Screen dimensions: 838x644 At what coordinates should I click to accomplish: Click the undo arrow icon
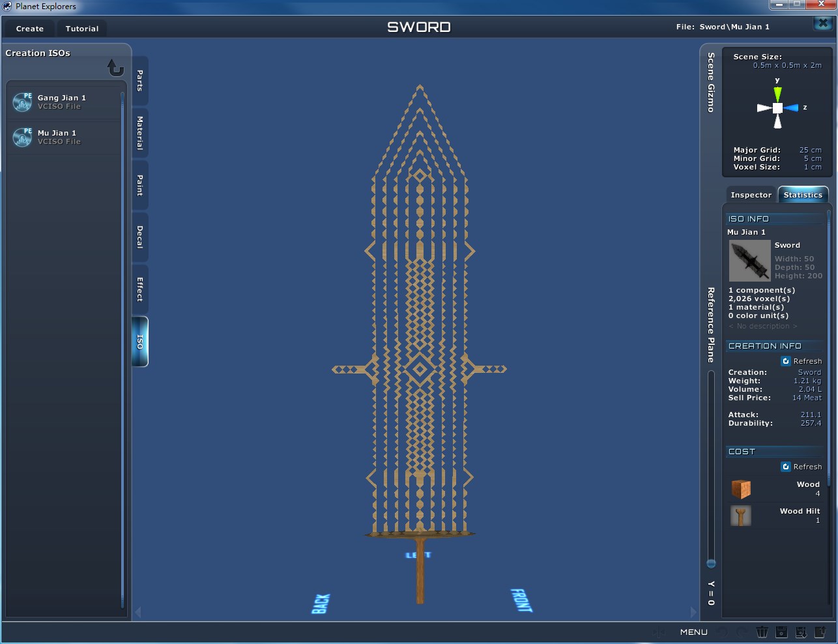pos(723,632)
